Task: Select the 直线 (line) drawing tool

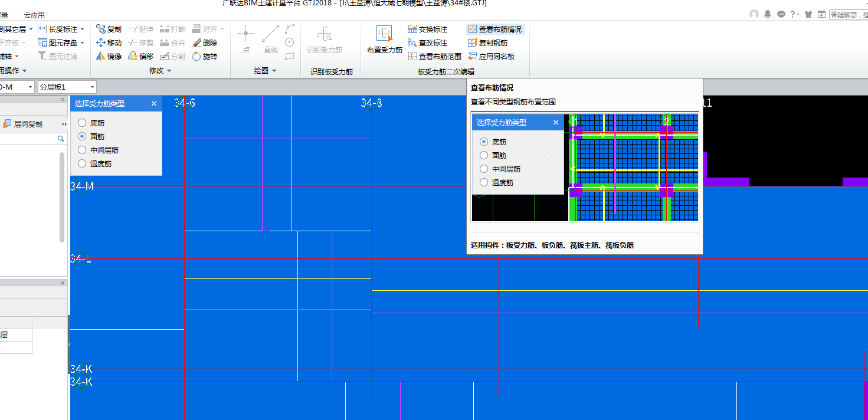Action: 271,40
